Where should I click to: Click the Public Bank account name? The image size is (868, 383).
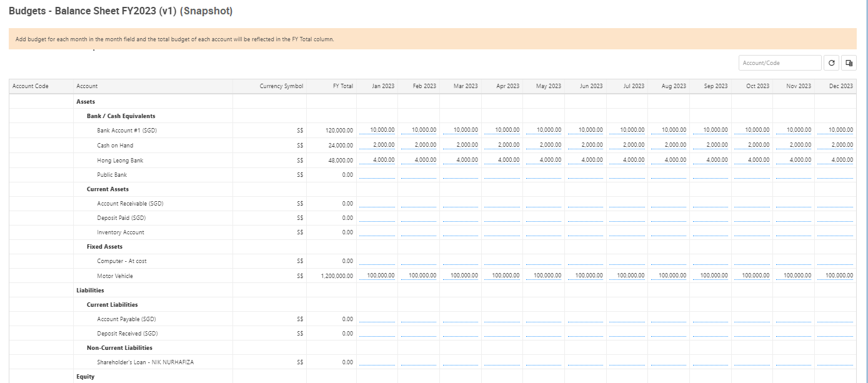(x=112, y=175)
